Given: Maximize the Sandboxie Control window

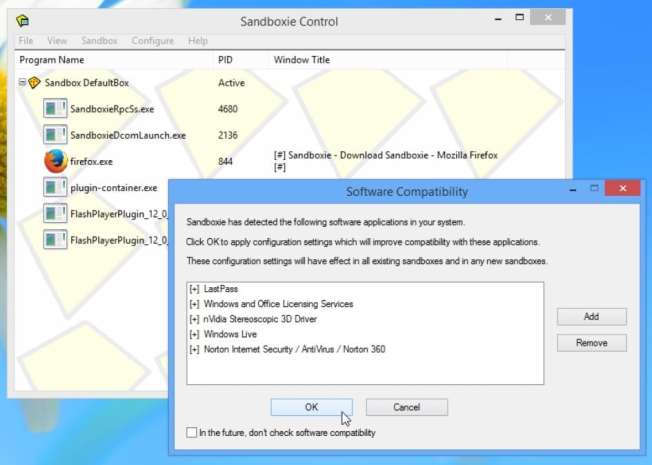Looking at the screenshot, I should 519,17.
